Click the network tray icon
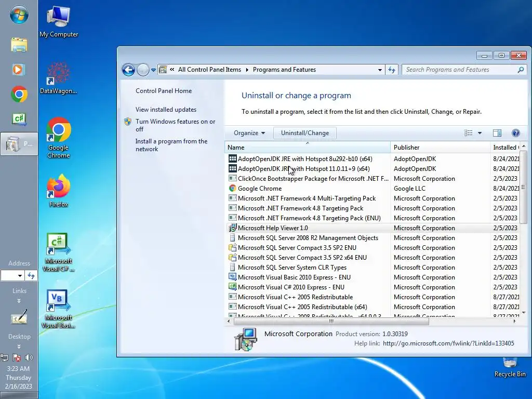This screenshot has height=399, width=532. tap(4, 357)
